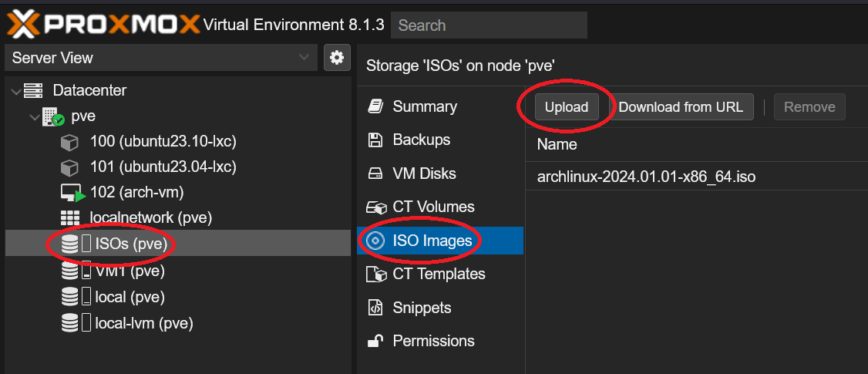Click the localnetwork grid icon
The image size is (868, 374).
coord(69,218)
